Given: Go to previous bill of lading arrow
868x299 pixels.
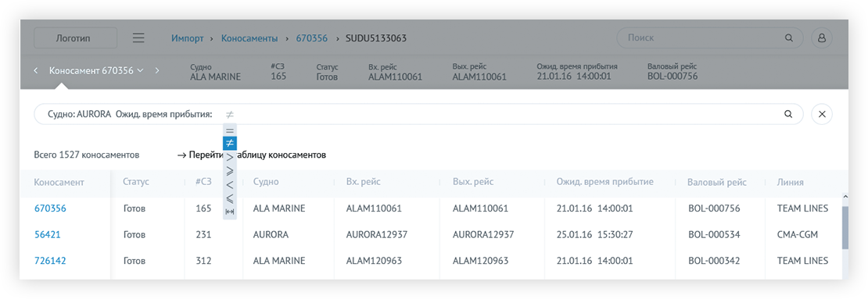Looking at the screenshot, I should pyautogui.click(x=36, y=71).
